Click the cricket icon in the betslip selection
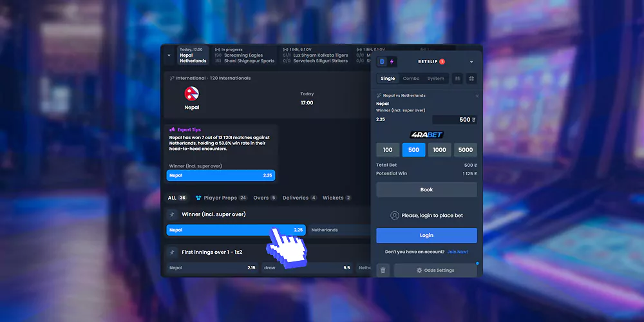Screen dimensions: 644x322 point(379,96)
